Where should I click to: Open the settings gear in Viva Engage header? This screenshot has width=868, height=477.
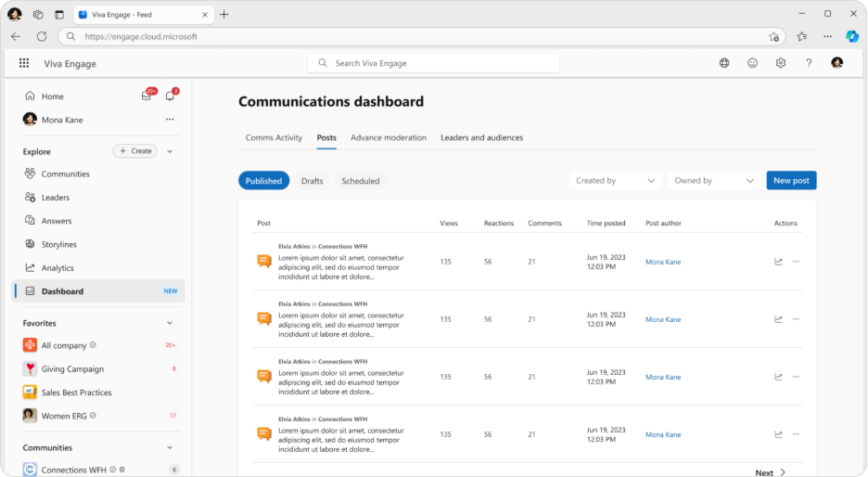click(x=781, y=63)
